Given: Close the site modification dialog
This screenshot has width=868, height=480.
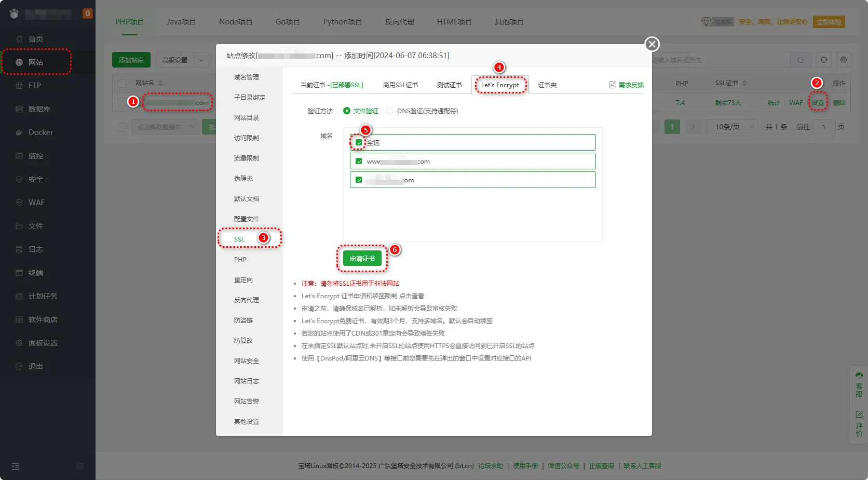Looking at the screenshot, I should [x=652, y=44].
